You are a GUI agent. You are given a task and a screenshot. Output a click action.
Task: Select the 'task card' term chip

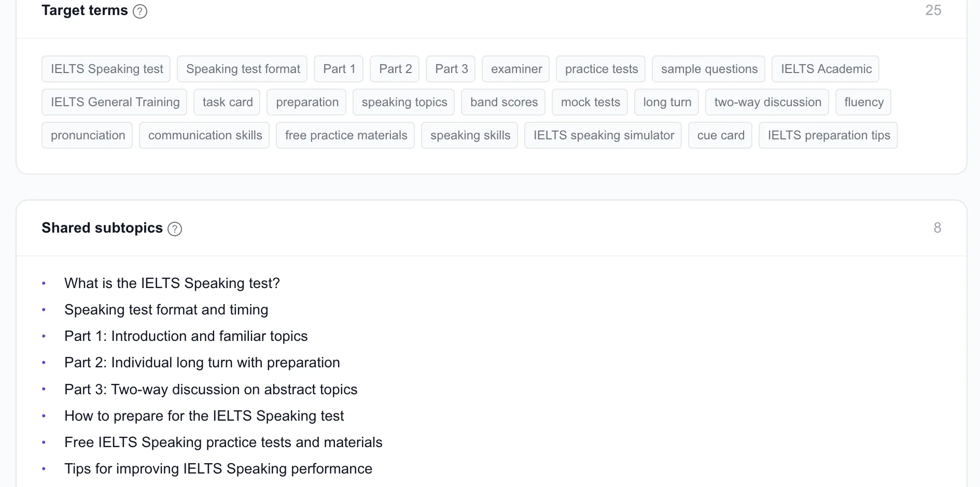[x=227, y=102]
